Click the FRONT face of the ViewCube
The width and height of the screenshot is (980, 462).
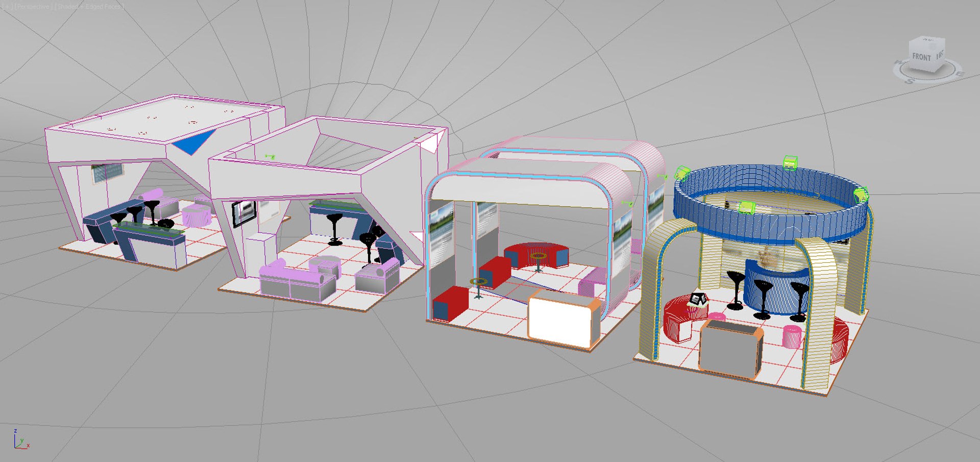click(922, 57)
